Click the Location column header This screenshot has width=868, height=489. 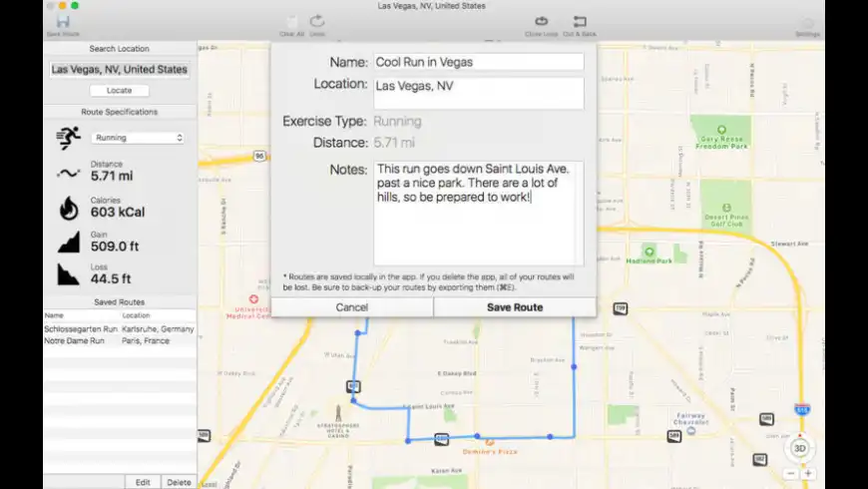136,315
